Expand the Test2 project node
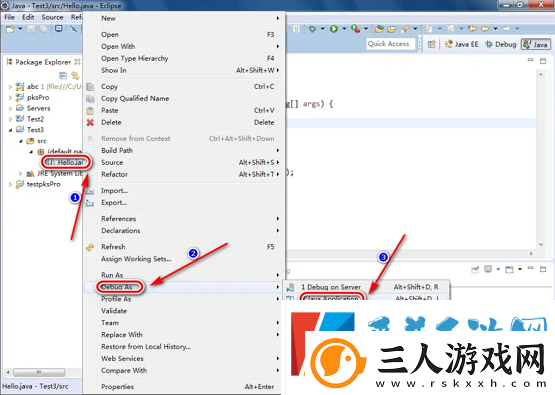 pos(10,119)
